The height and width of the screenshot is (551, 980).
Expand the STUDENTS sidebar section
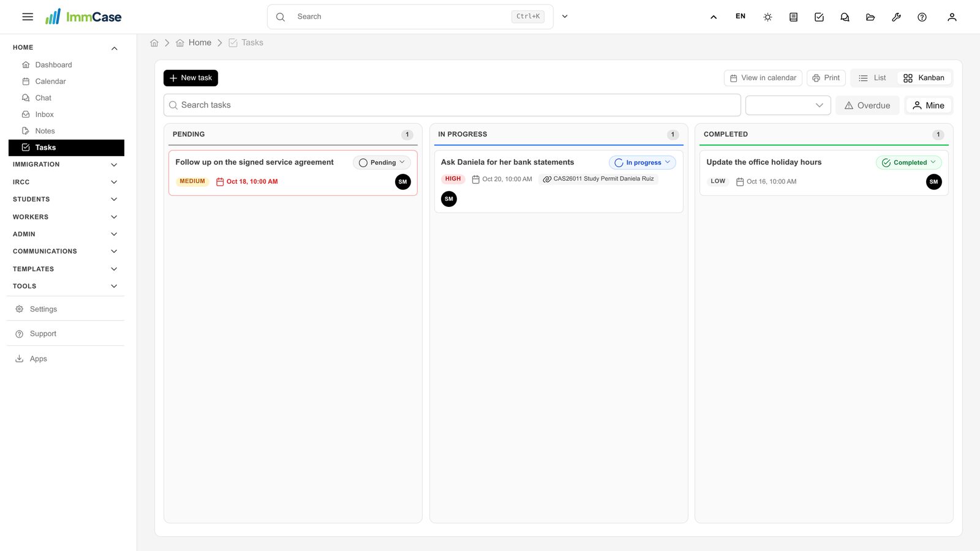[x=66, y=200]
